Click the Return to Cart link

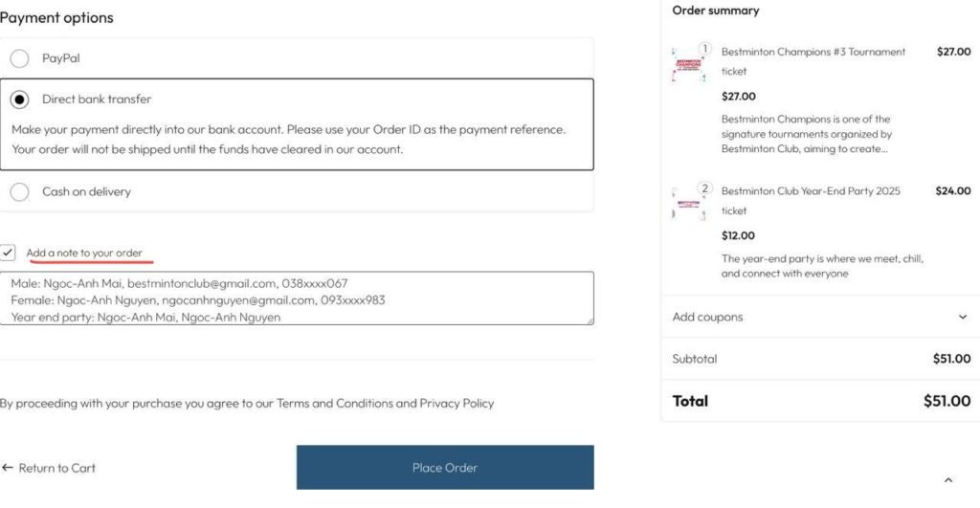point(56,468)
